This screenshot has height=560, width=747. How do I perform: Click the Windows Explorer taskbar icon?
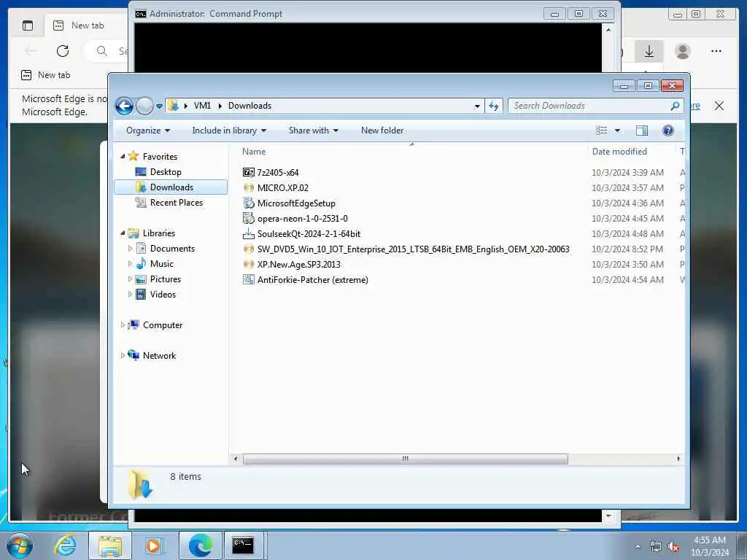pos(110,545)
